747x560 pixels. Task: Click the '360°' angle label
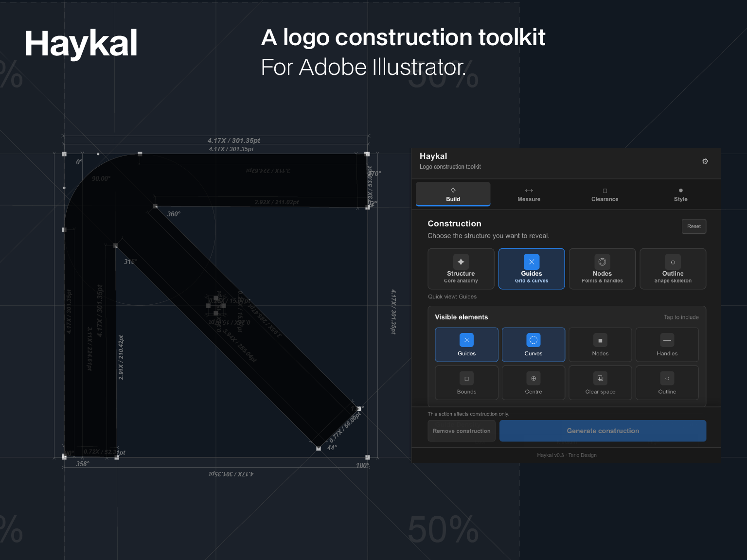(174, 214)
